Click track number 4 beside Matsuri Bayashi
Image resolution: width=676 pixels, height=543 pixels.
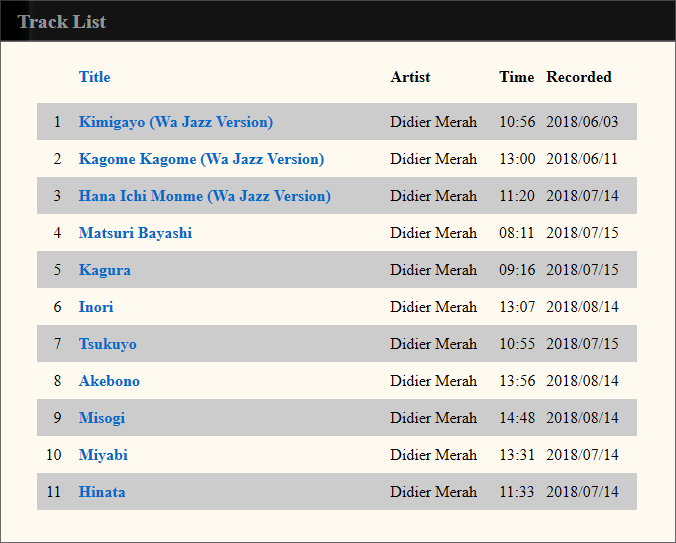coord(57,233)
